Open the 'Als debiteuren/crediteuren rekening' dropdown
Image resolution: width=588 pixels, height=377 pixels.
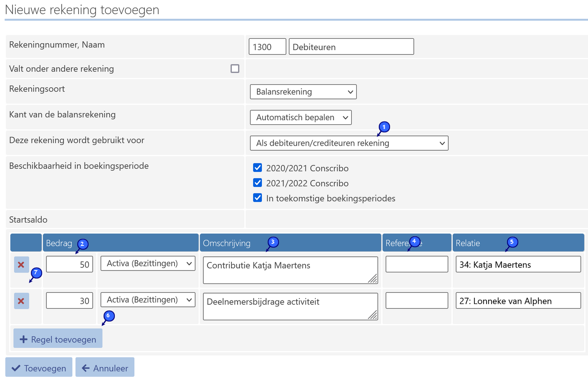pyautogui.click(x=349, y=143)
